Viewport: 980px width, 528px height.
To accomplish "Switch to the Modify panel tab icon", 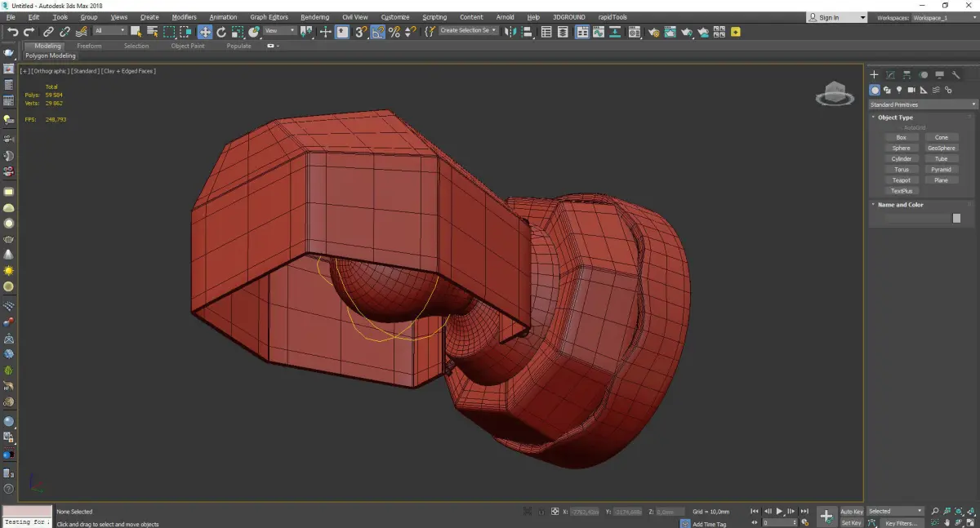I will coord(890,75).
